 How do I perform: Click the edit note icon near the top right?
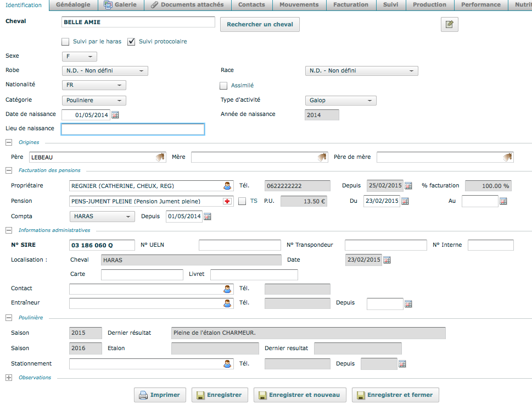click(449, 24)
